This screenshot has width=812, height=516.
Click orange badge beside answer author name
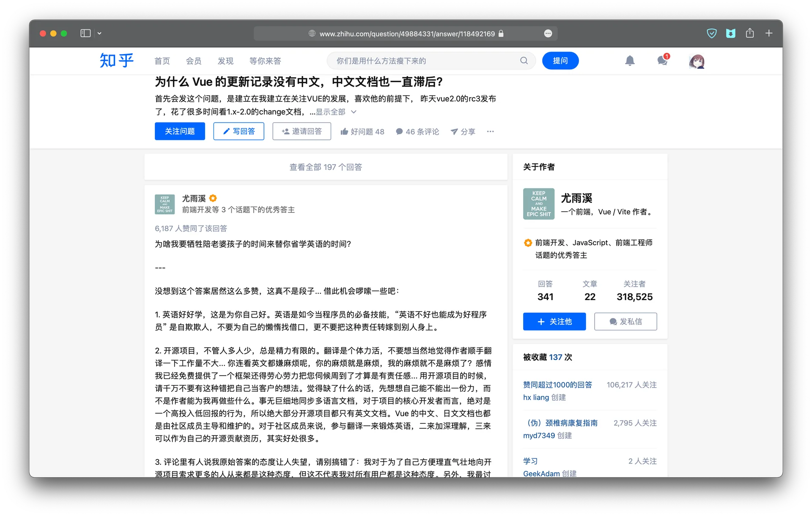[x=213, y=198]
